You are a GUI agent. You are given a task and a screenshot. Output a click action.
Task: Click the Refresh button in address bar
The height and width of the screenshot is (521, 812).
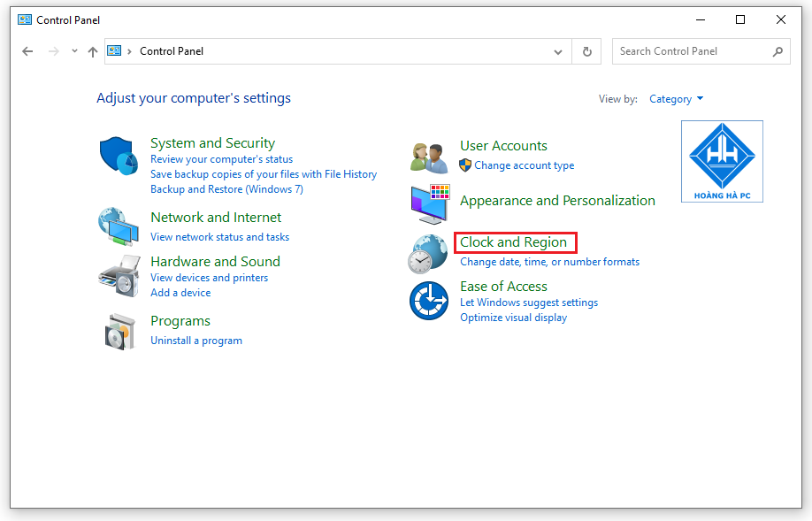point(586,50)
